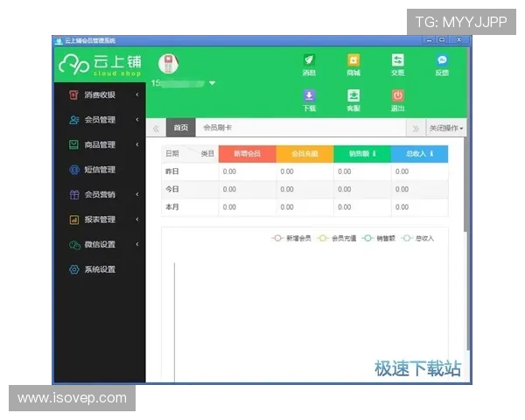
Task: Expand the 会员营销 submenu chevron
Action: 137,194
